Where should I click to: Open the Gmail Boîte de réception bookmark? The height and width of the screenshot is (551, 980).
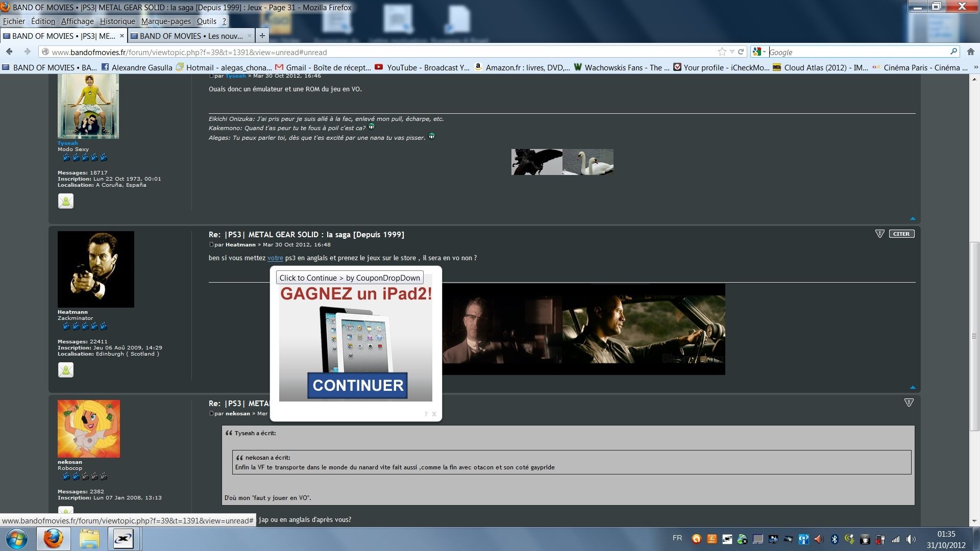323,67
